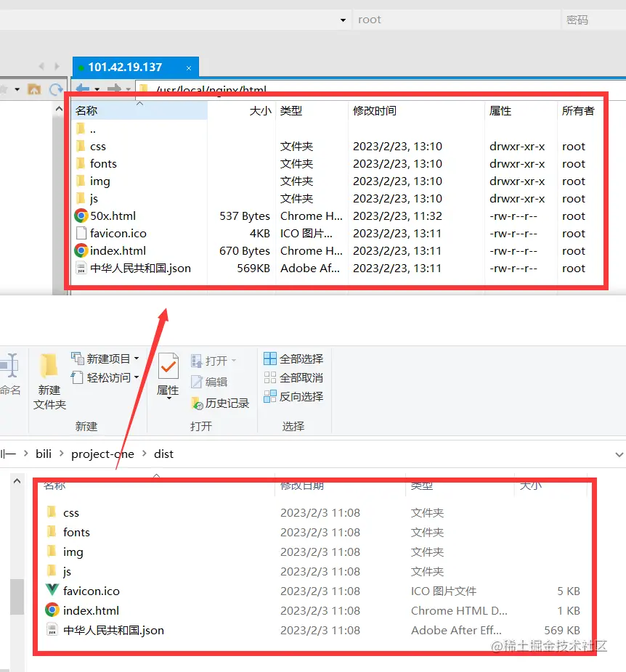Open dropdown arrow beside remote back button
626x672 pixels.
pyautogui.click(x=97, y=89)
